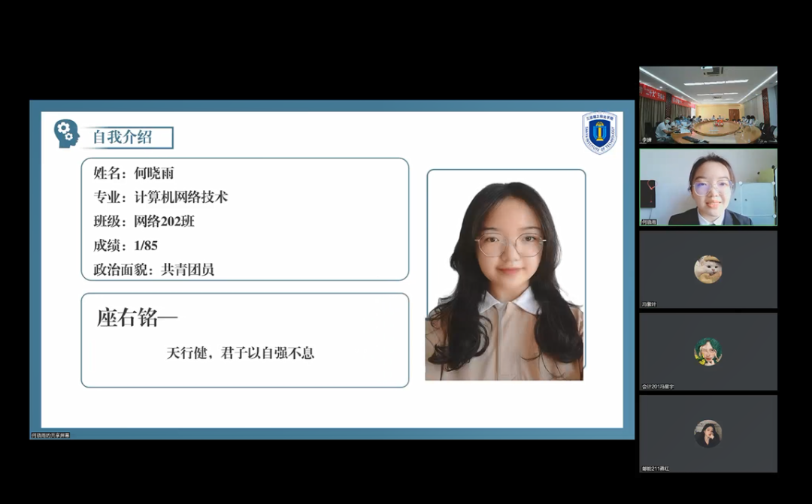The image size is (812, 504).
Task: Select the green-bordered active speaker video tile
Action: 707,187
